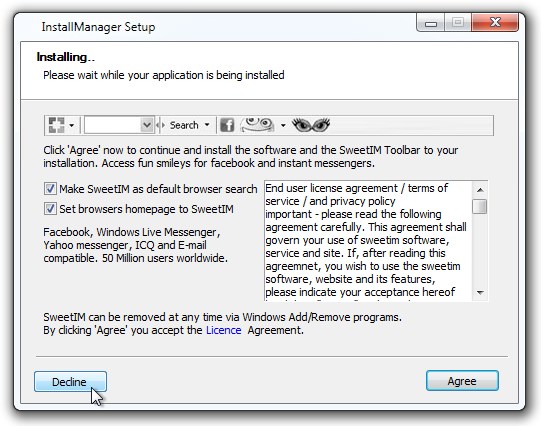The image size is (541, 426).
Task: Uncheck Make SweetIM as default browser search
Action: [x=50, y=189]
